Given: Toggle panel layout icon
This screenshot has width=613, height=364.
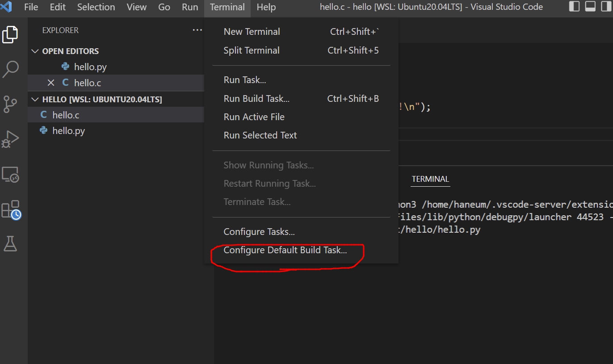Looking at the screenshot, I should [590, 7].
